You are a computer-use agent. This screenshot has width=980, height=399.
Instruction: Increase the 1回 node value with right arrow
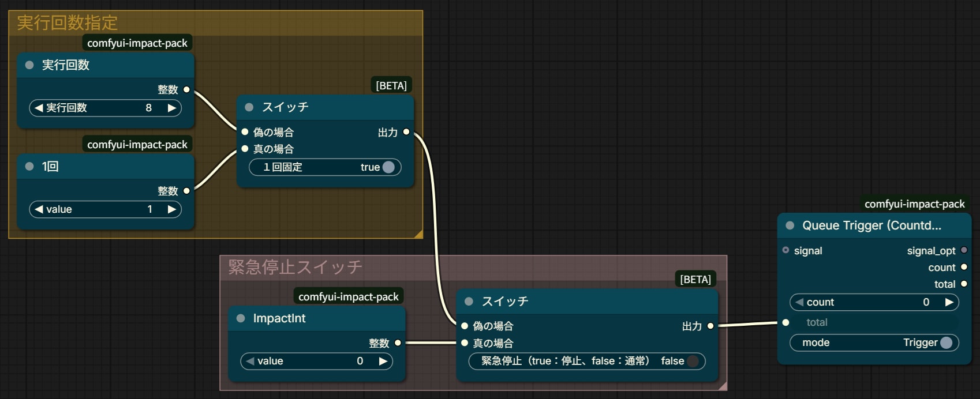[171, 209]
